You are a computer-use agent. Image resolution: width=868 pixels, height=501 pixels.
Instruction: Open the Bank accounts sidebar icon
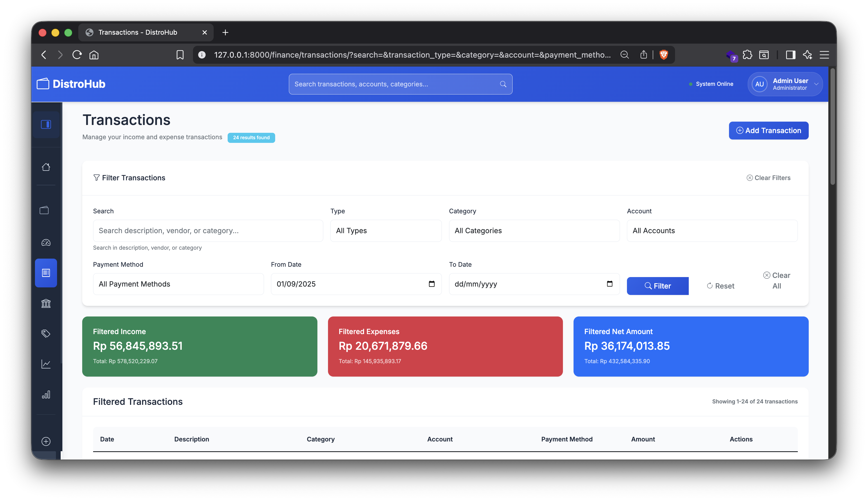pos(46,303)
